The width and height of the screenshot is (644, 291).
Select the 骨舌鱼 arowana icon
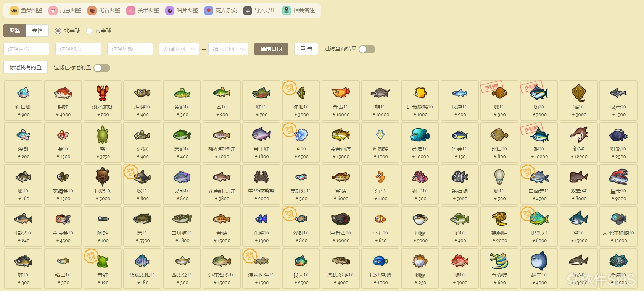(x=341, y=93)
